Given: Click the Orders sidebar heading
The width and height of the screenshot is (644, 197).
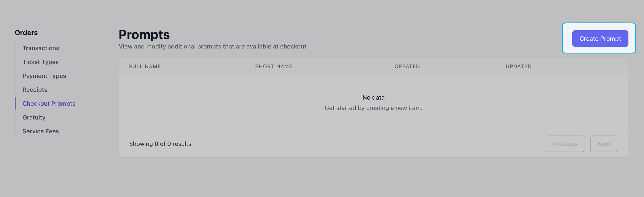Looking at the screenshot, I should point(26,32).
